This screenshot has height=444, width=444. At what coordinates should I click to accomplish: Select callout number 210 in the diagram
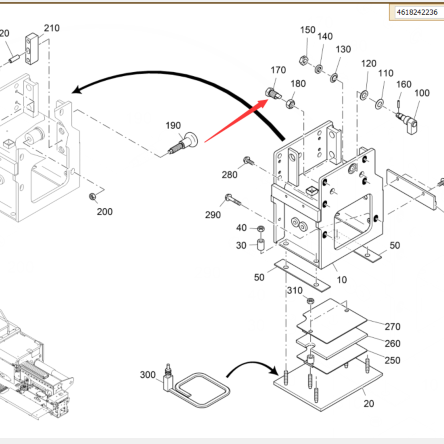click(x=52, y=28)
